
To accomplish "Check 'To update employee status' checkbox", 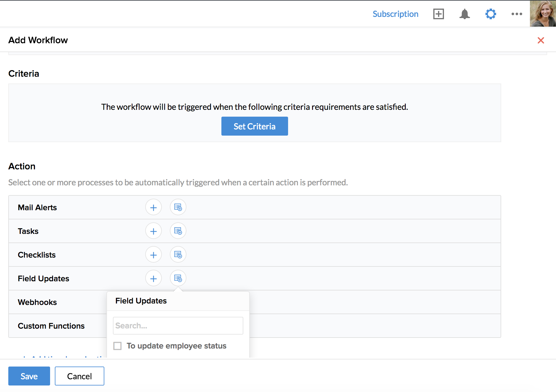I will 118,346.
